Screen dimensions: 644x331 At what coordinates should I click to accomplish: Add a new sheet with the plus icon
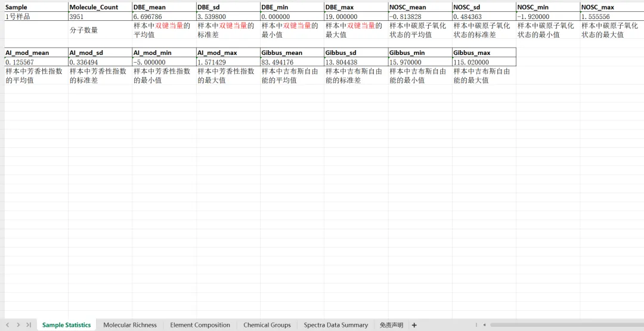(414, 325)
